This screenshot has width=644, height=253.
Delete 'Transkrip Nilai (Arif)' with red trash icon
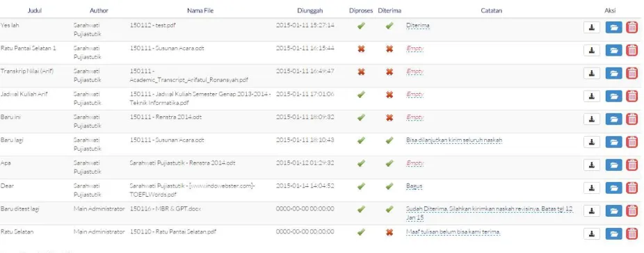click(631, 74)
